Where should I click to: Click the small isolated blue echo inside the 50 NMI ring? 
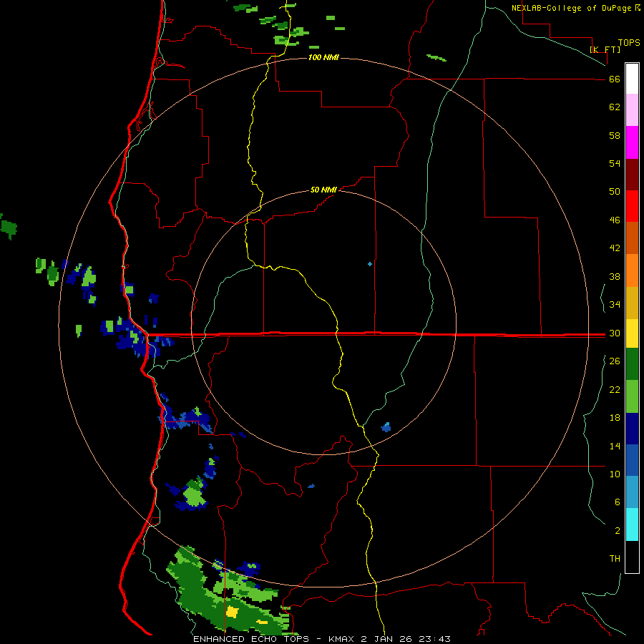coord(386,427)
